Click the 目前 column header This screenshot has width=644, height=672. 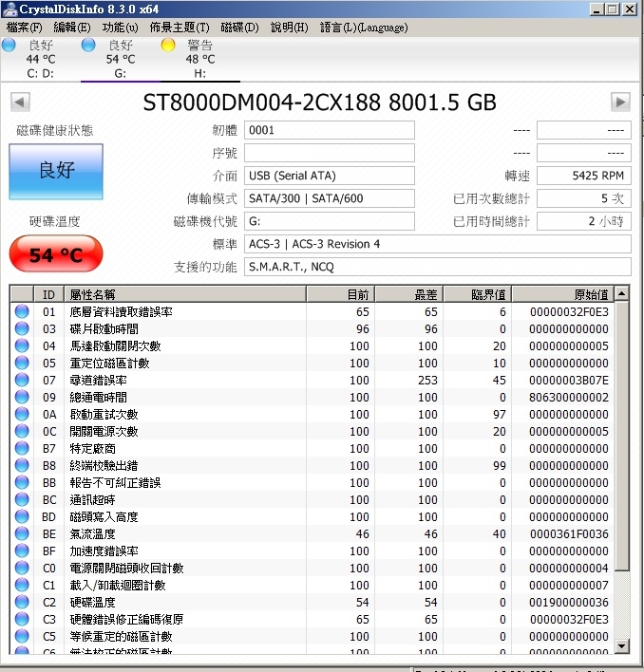tap(341, 294)
